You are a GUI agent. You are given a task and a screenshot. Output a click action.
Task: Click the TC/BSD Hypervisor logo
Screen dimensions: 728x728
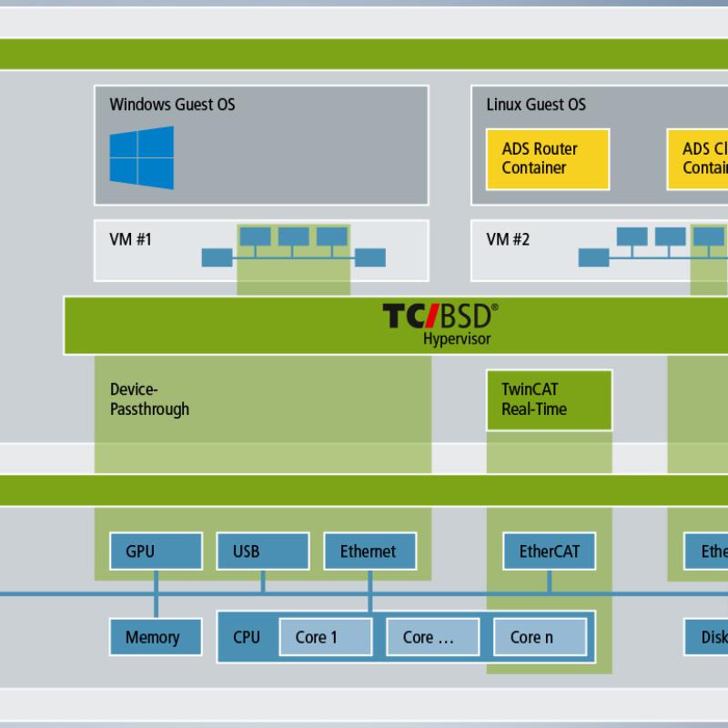[x=440, y=324]
